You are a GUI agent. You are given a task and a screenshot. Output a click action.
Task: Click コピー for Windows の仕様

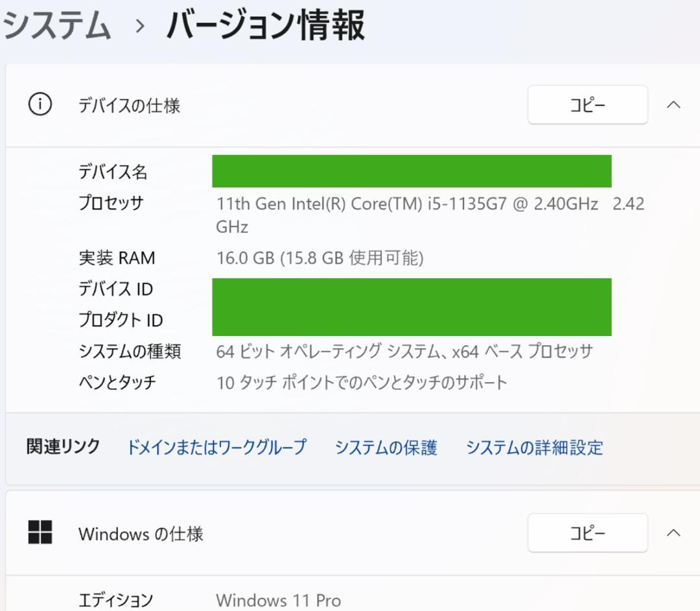point(587,533)
